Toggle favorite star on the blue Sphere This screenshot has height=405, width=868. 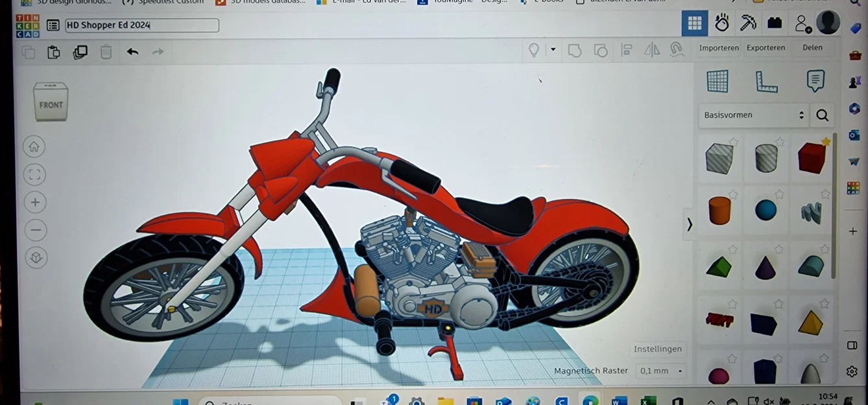coord(780,194)
